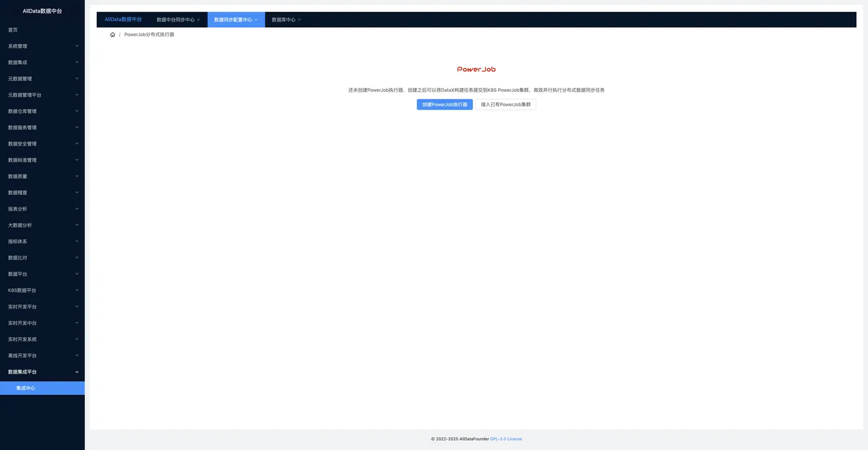868x450 pixels.
Task: Expand the 系统管理 sidebar menu
Action: pos(42,46)
